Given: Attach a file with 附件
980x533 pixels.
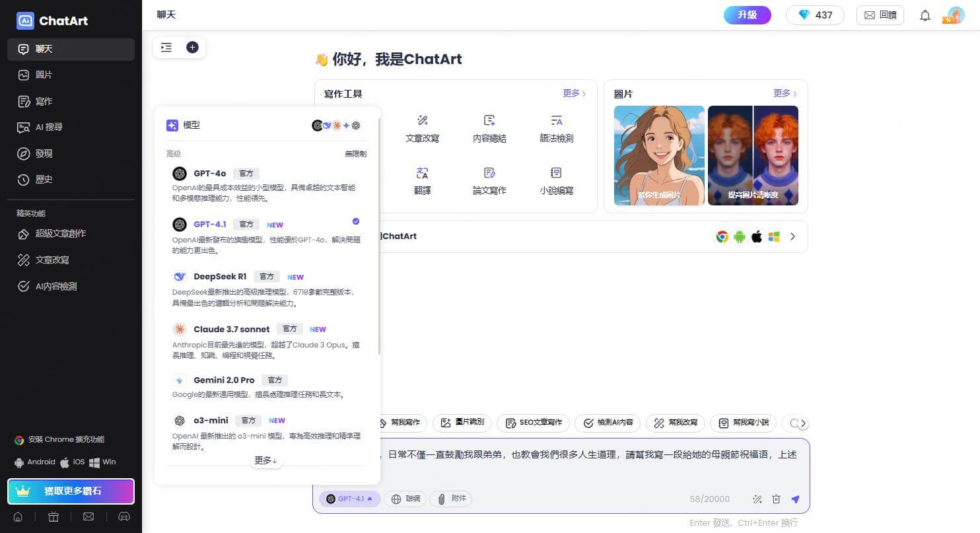Looking at the screenshot, I should coord(451,499).
